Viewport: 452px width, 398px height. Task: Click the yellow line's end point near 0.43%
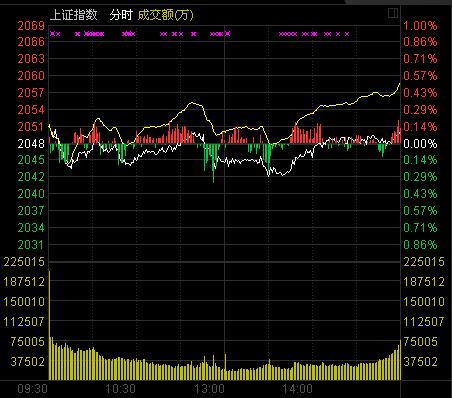click(400, 84)
